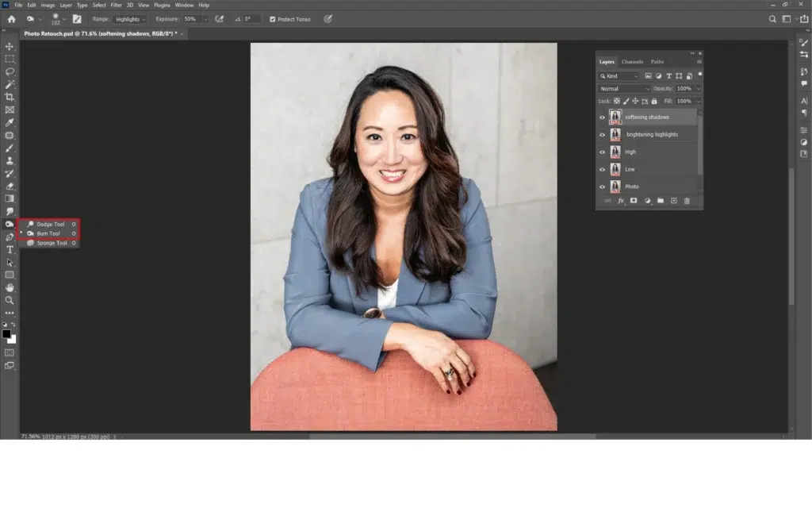The height and width of the screenshot is (508, 812).
Task: Choose Sponge Tool from flyout
Action: pos(51,243)
